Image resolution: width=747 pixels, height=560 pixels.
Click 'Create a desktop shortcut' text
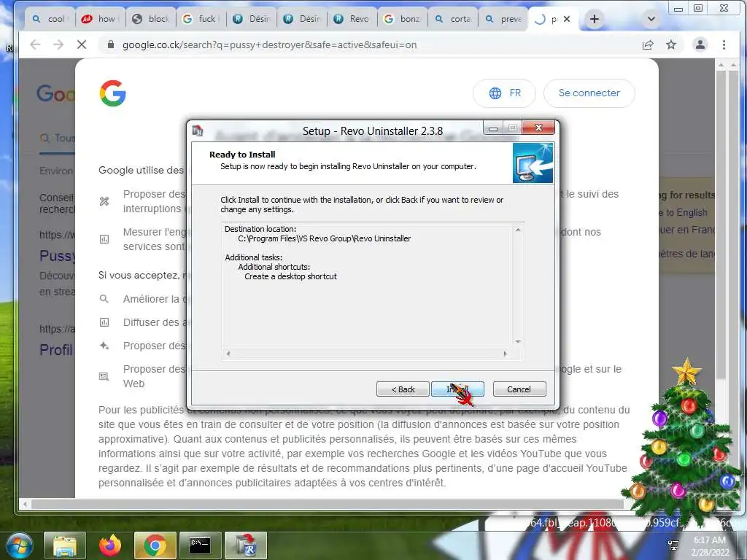290,276
